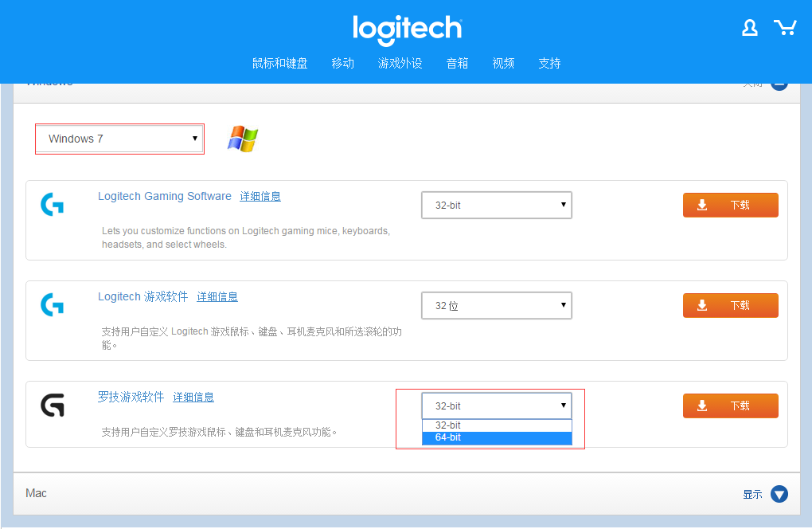The height and width of the screenshot is (529, 812).
Task: Download Logitech 游戏软件 with the 下载 button
Action: (730, 305)
